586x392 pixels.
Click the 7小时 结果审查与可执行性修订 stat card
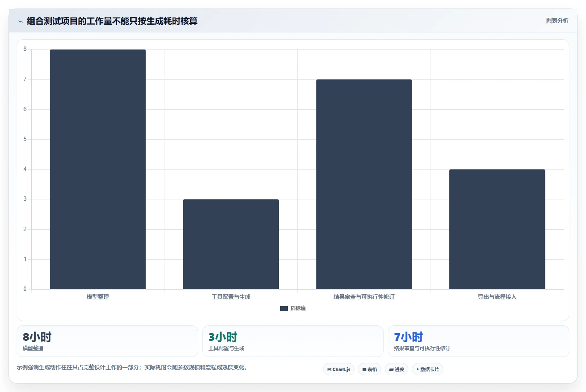tap(478, 341)
